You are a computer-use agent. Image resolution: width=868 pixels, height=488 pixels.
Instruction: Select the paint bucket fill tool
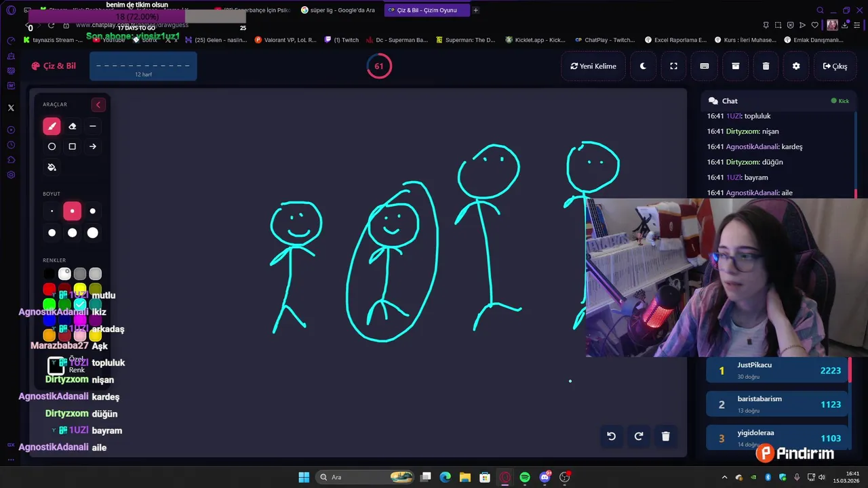(52, 167)
